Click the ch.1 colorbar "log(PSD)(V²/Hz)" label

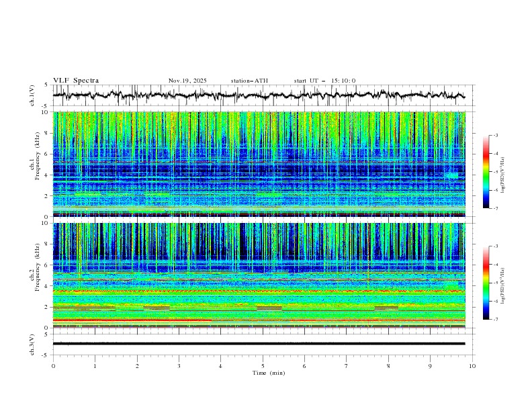point(503,175)
